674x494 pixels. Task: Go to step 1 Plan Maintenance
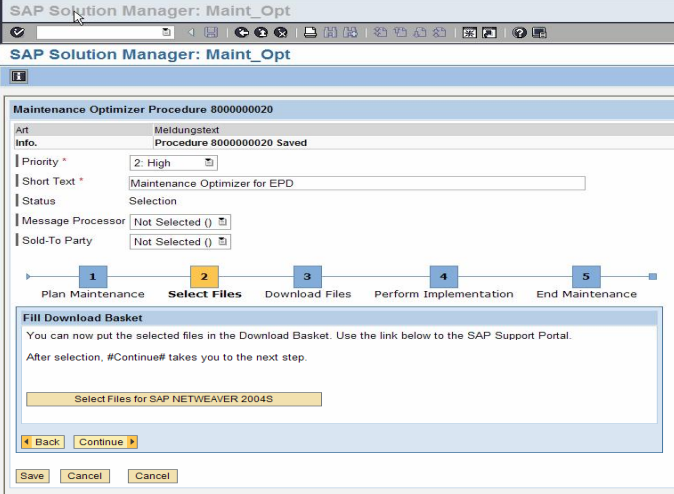click(93, 277)
